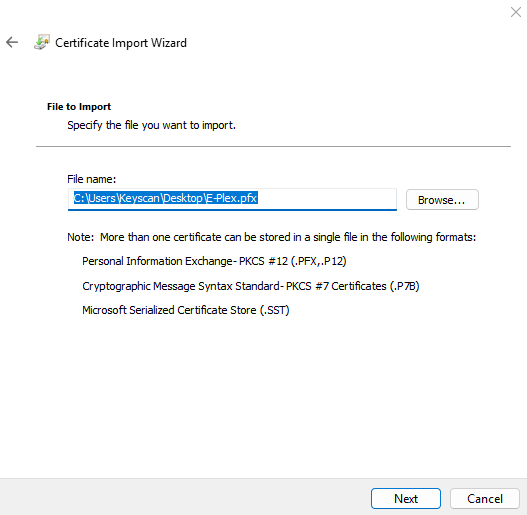Screen dimensions: 527x515
Task: Proceed with the Next button
Action: click(x=406, y=498)
